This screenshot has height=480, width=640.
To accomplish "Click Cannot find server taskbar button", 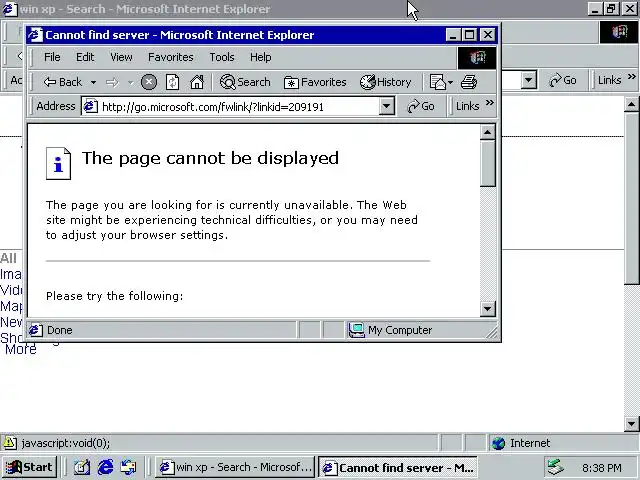I will point(398,467).
